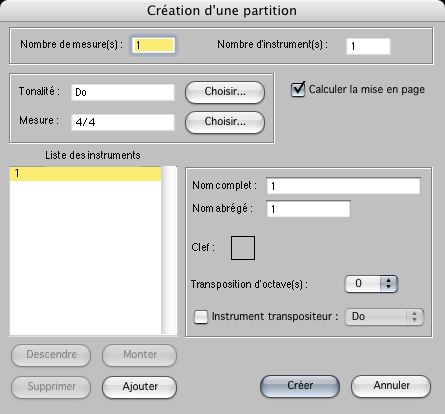Select instrument 1 in Liste des instruments
This screenshot has width=445, height=414.
click(85, 174)
